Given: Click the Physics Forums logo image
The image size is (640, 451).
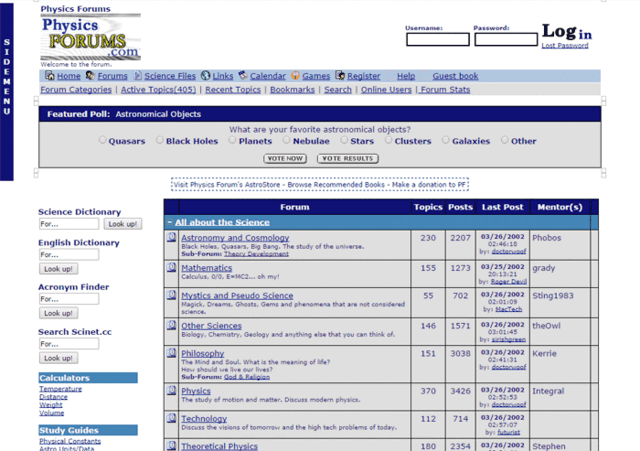Looking at the screenshot, I should (91, 37).
